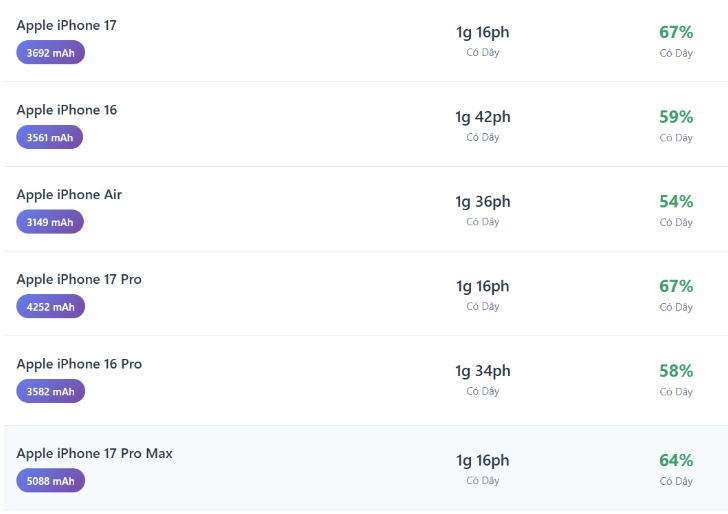Screen dimensions: 728x514
Task: Select the Apple iPhone Air title
Action: tap(69, 194)
